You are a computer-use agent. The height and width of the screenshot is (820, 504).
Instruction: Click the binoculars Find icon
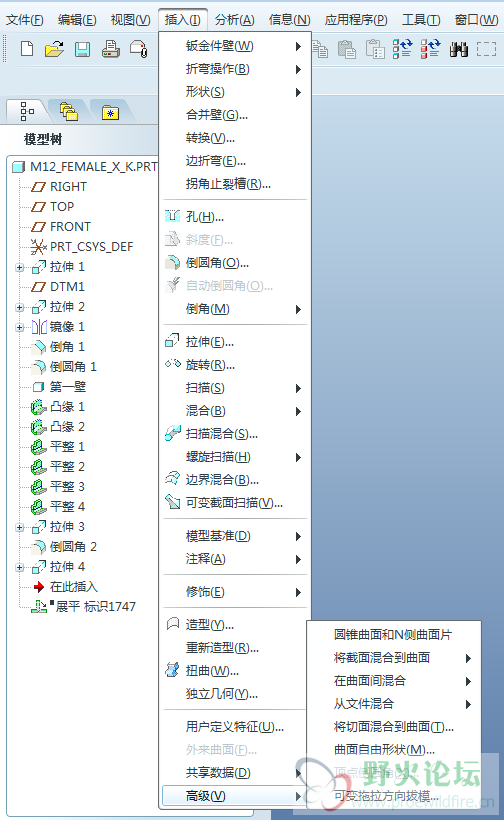(x=459, y=49)
